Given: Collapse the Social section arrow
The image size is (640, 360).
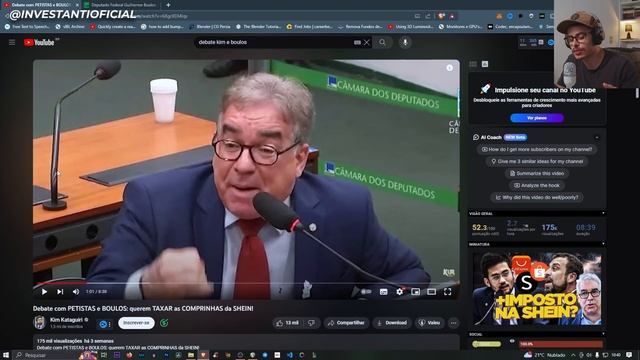Looking at the screenshot, I should pos(603,334).
